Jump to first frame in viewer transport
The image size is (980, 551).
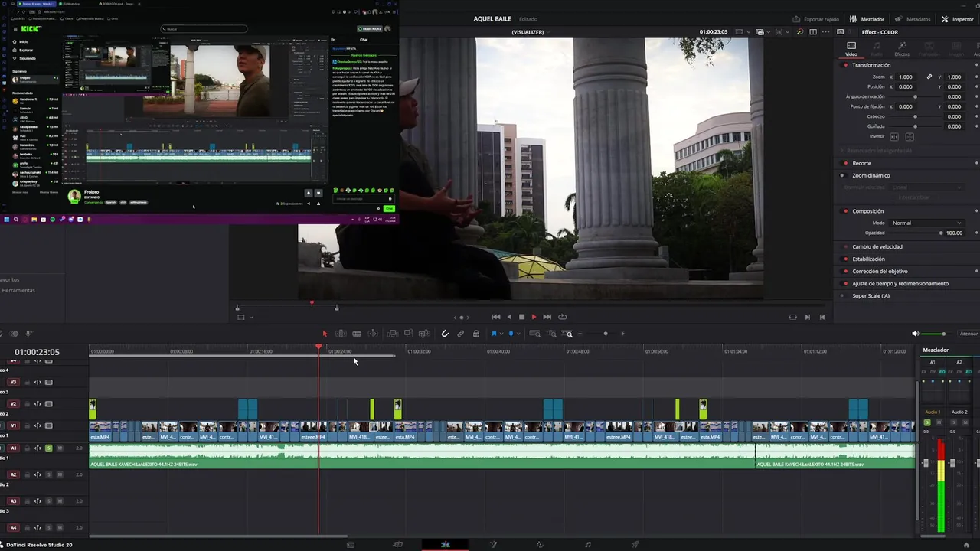click(496, 317)
